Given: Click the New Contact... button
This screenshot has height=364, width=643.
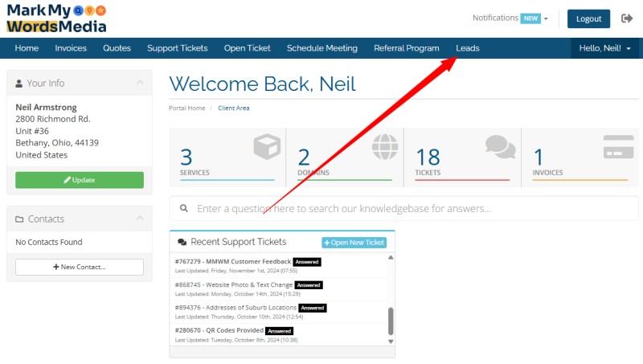Looking at the screenshot, I should tap(80, 267).
